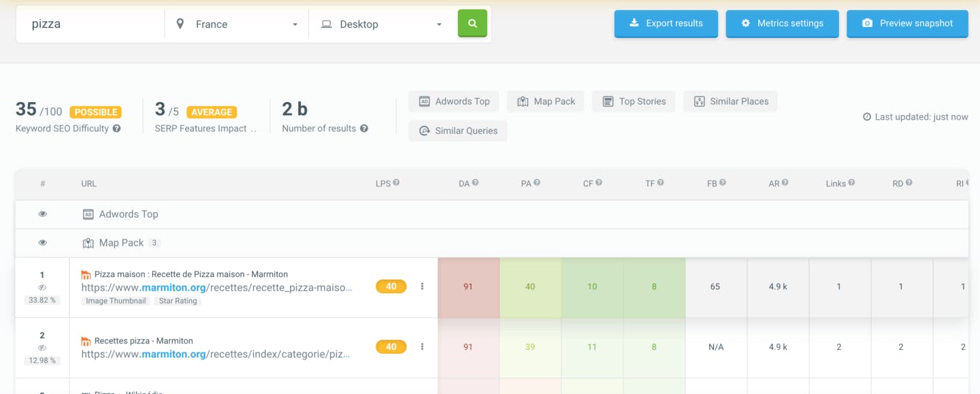
Task: Click Export results button
Action: [x=666, y=23]
